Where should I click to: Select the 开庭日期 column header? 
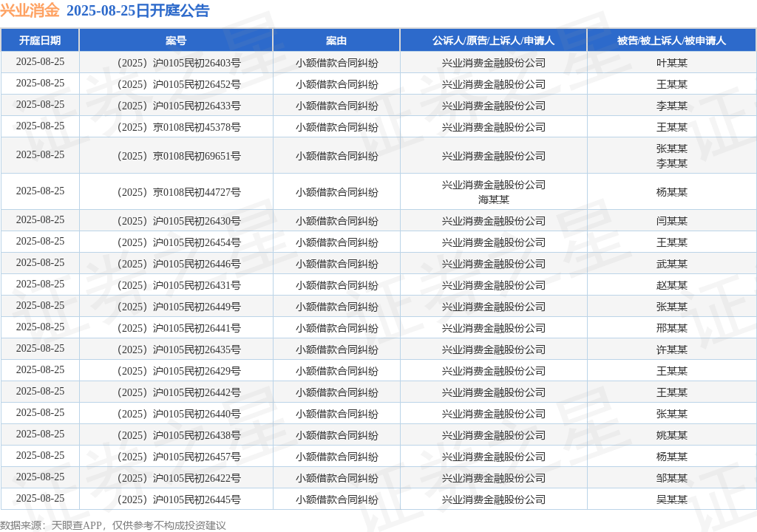click(40, 41)
